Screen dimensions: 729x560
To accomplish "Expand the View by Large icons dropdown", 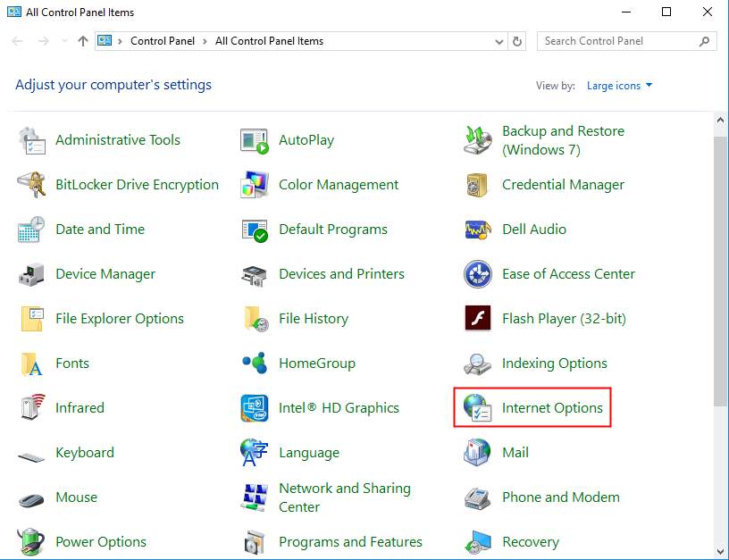I will pyautogui.click(x=619, y=86).
